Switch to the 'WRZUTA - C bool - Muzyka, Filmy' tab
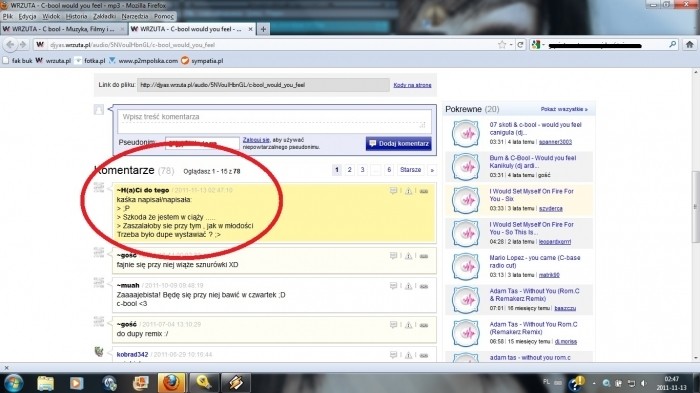Image resolution: width=700 pixels, height=393 pixels. [x=63, y=29]
